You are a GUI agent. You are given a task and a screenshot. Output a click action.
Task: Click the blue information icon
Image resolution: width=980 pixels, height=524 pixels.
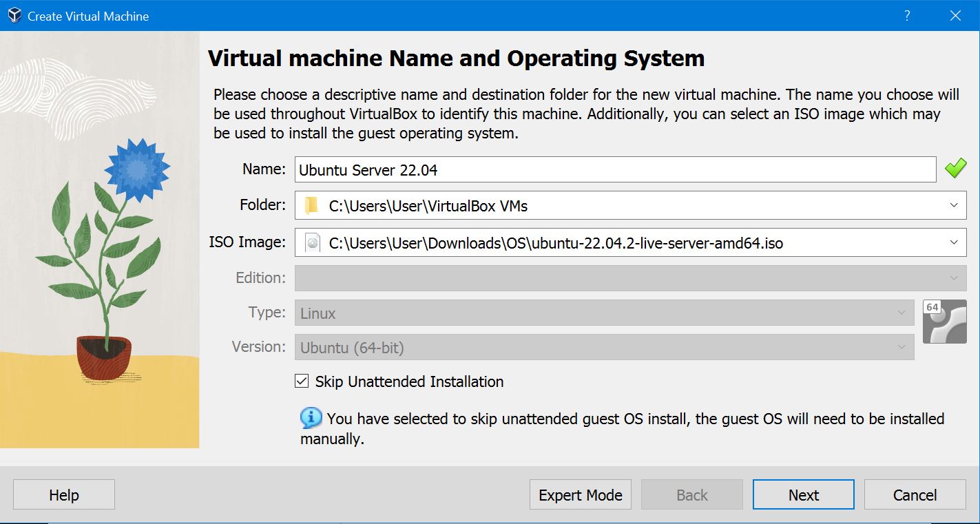click(311, 417)
